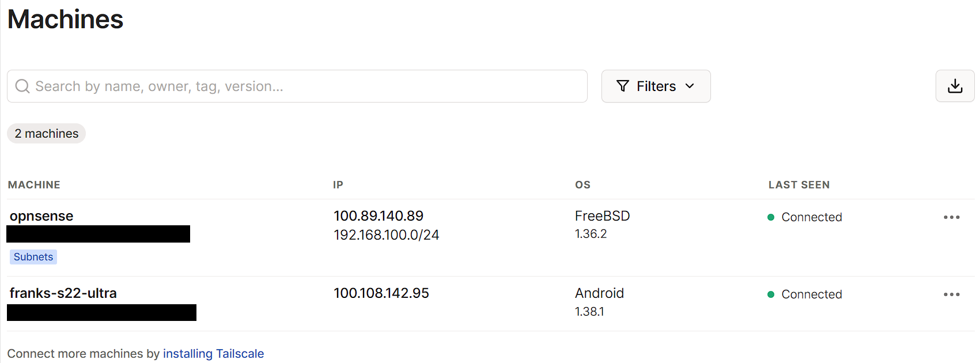Click the green status dot for opnsense
Screen dimensions: 980x363
pos(771,217)
